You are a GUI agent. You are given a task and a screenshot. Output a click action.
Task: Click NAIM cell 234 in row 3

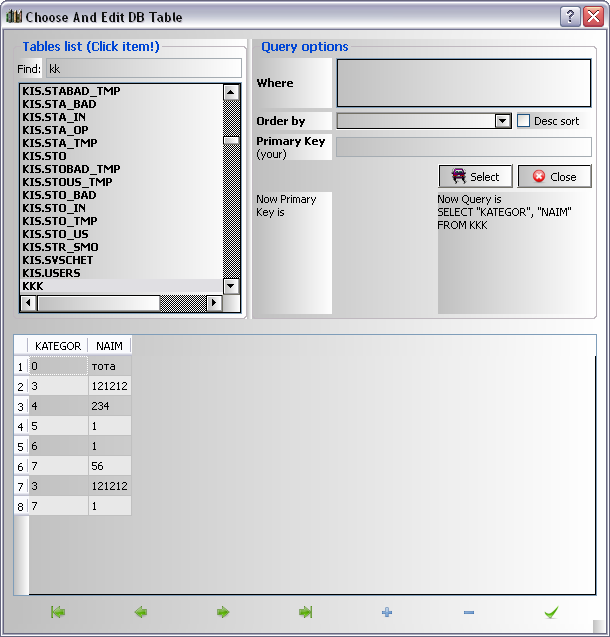(x=110, y=406)
